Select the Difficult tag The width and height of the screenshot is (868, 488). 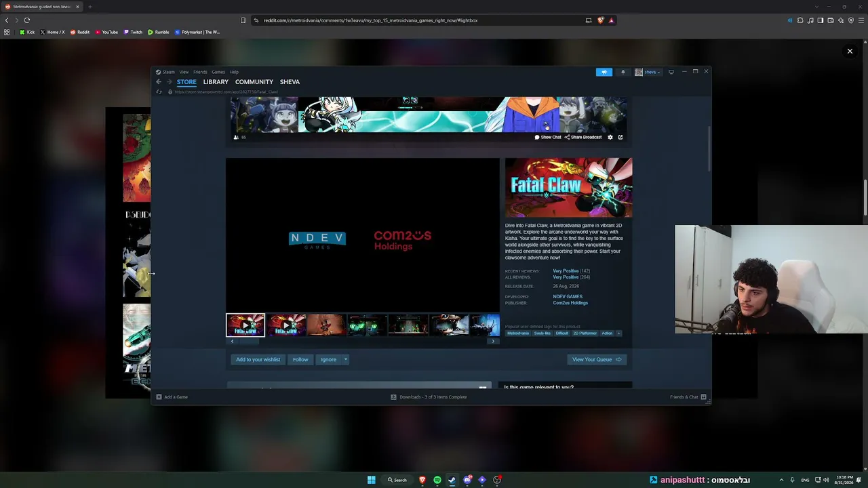[x=562, y=333]
